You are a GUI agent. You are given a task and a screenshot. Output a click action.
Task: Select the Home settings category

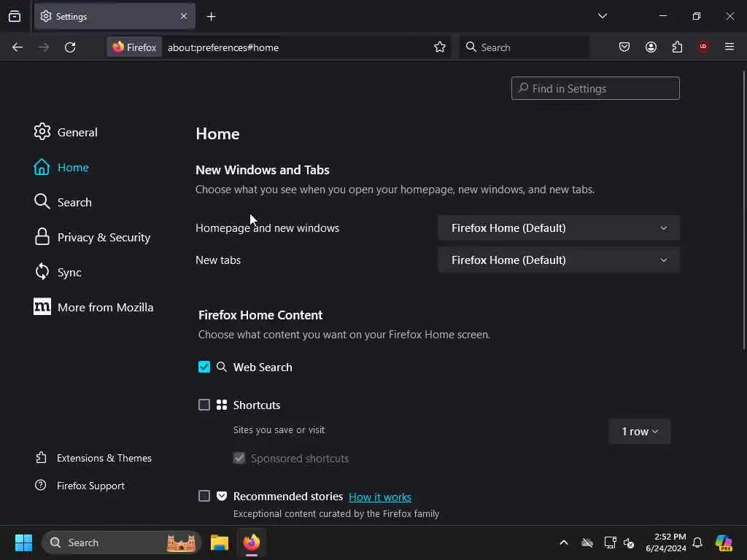[x=61, y=167]
